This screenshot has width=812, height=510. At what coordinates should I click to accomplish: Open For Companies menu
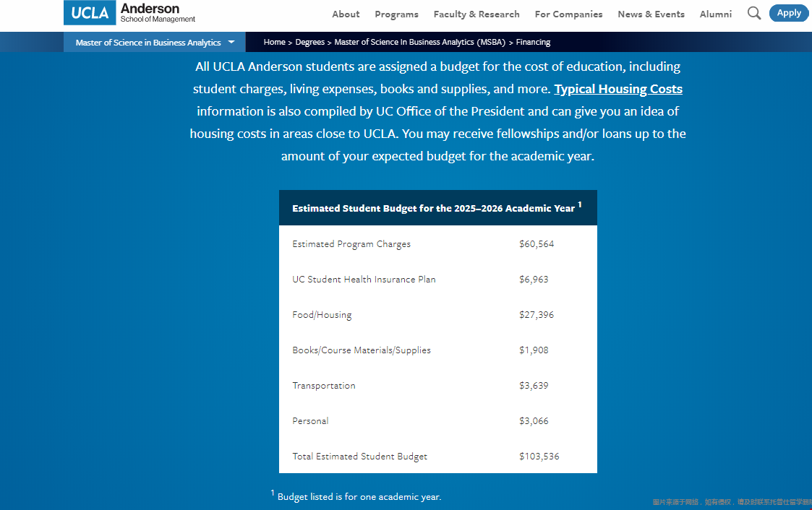(x=568, y=14)
